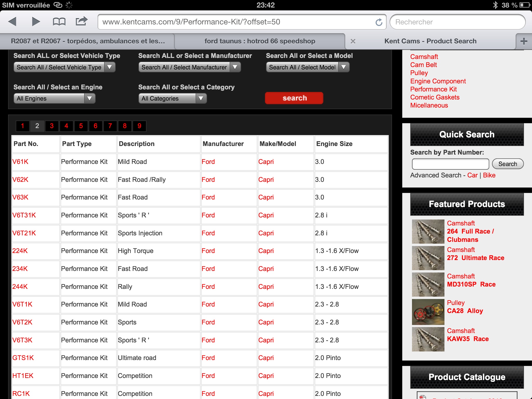Viewport: 532px width, 399px height.
Task: Tap the share action icon
Action: coord(81,21)
